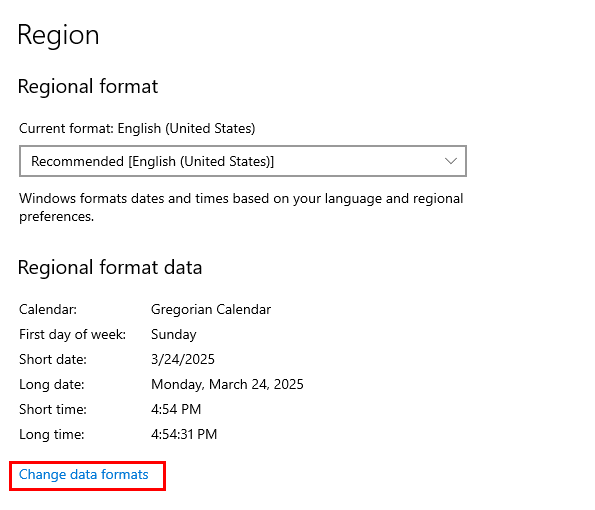Click the Windows formats dates description text
This screenshot has width=595, height=510.
coord(241,208)
